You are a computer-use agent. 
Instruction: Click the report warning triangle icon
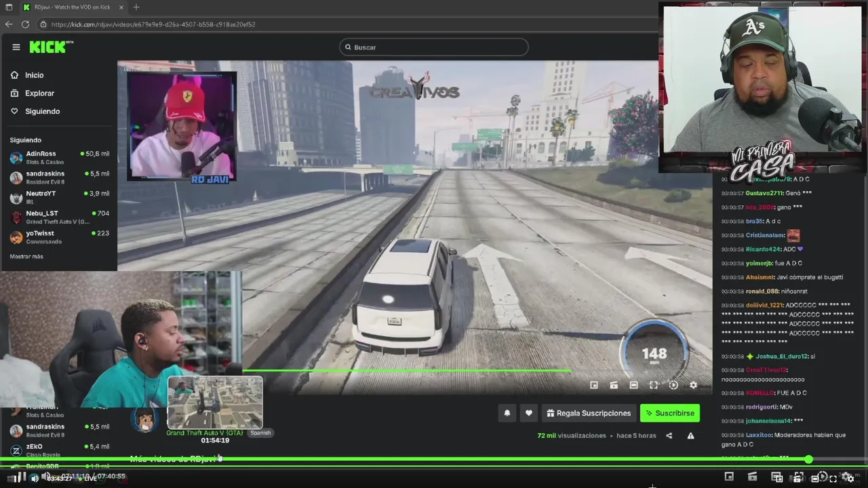tap(690, 436)
